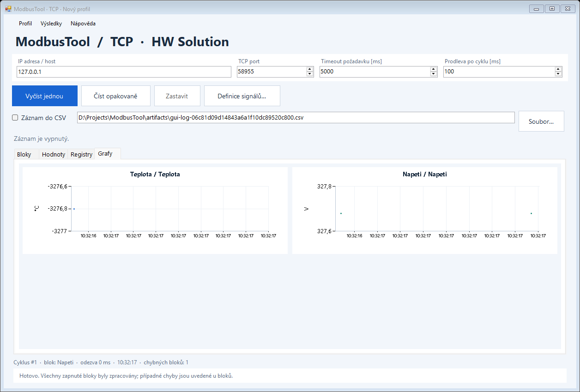The height and width of the screenshot is (392, 580).
Task: Switch to the Hodnoty tab
Action: (x=54, y=154)
